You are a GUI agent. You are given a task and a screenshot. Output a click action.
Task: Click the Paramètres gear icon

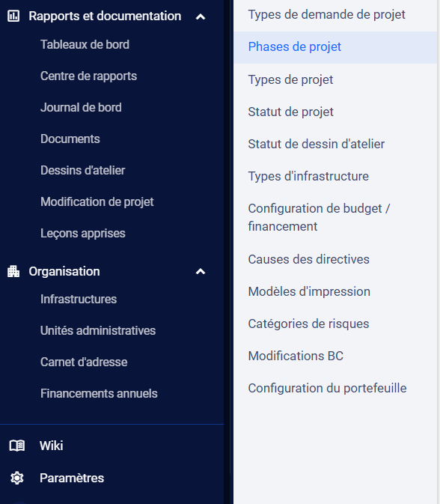click(x=17, y=478)
